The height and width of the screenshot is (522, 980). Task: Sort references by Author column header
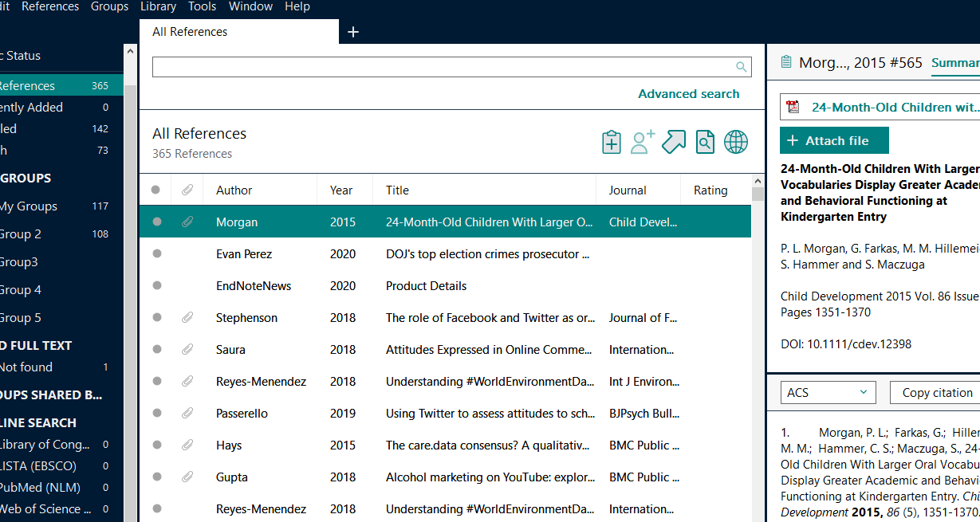[234, 190]
